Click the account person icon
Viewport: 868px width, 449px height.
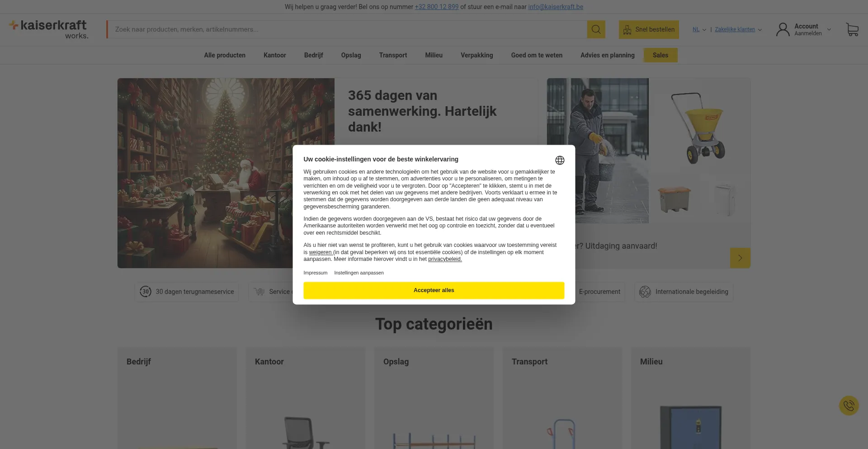point(783,29)
